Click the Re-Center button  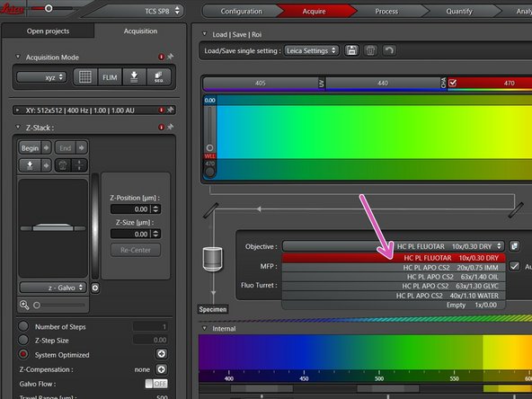tap(136, 250)
